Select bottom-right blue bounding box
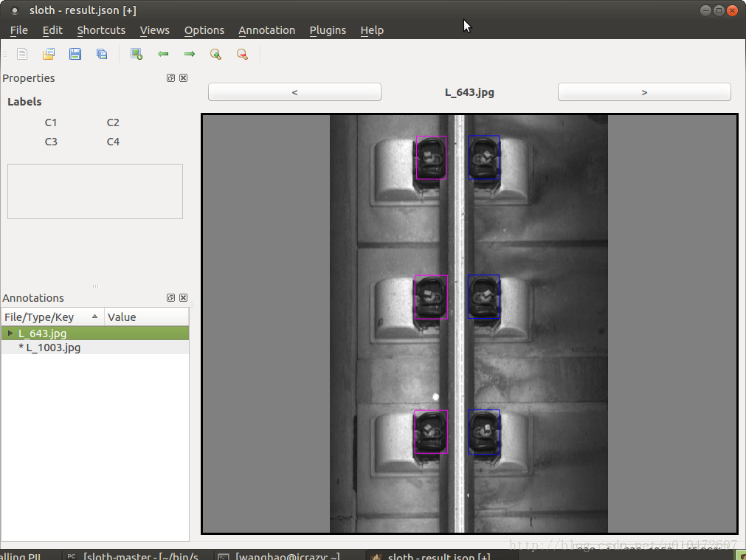Screen dimensions: 746x560 484,432
